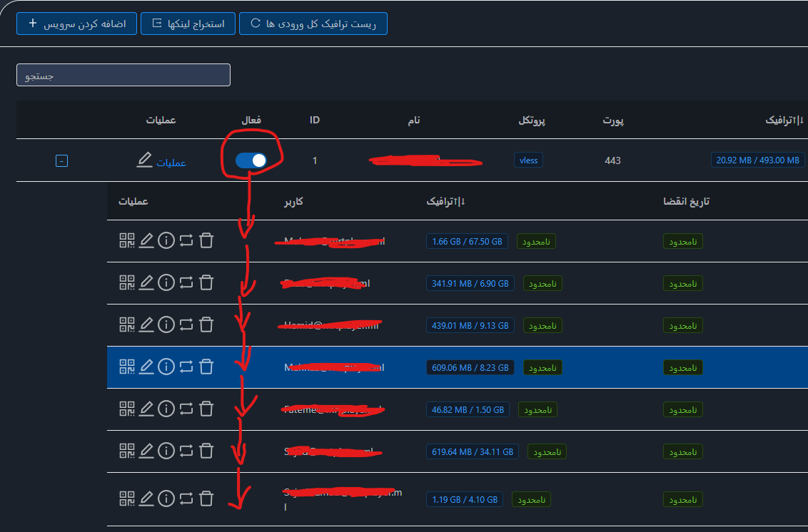
Task: Open info for 619.64 MB / 34.11 GB user
Action: (166, 451)
